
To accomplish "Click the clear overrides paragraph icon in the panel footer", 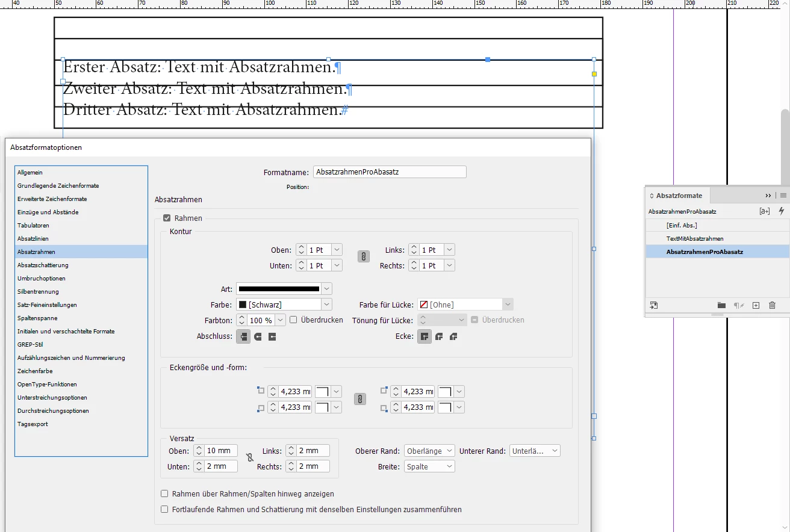I will coord(739,306).
